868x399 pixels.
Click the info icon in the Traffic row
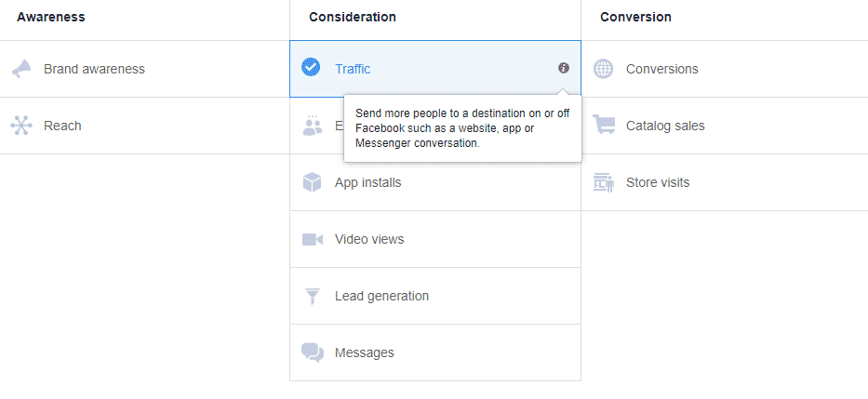[564, 68]
